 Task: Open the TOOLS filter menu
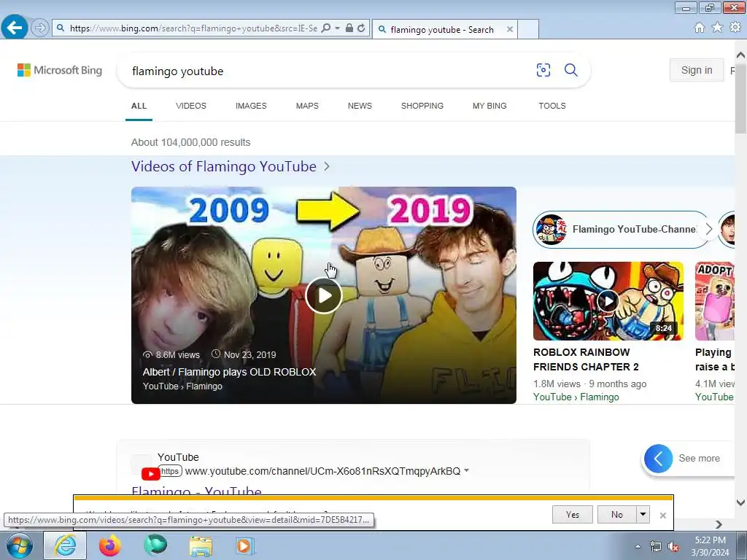click(552, 106)
